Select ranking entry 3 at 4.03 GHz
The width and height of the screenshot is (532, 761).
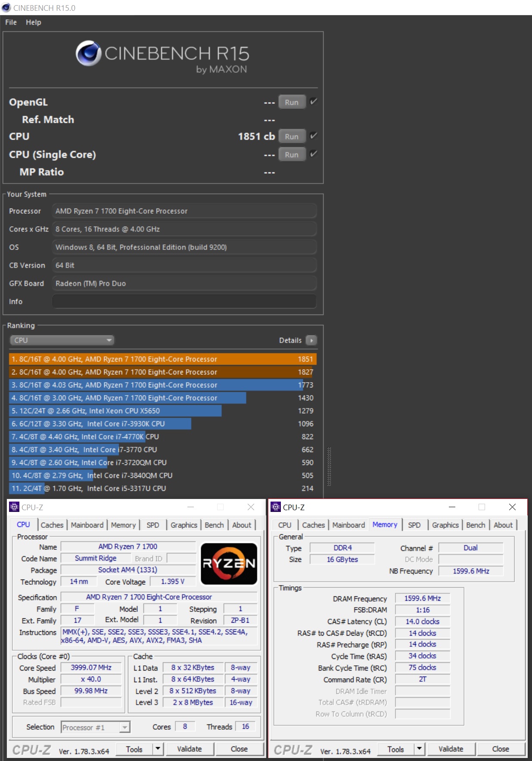[x=163, y=385]
